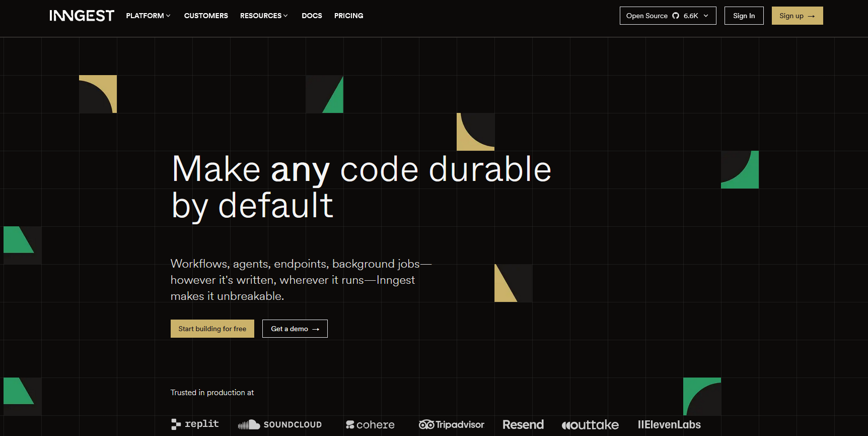Screen dimensions: 868x436
Task: Expand the Resources dropdown menu
Action: click(x=264, y=16)
